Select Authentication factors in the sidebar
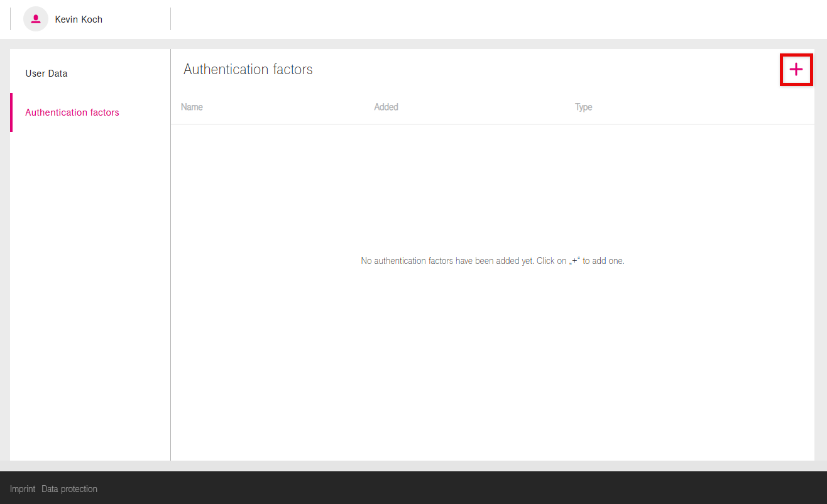827x504 pixels. pos(72,112)
